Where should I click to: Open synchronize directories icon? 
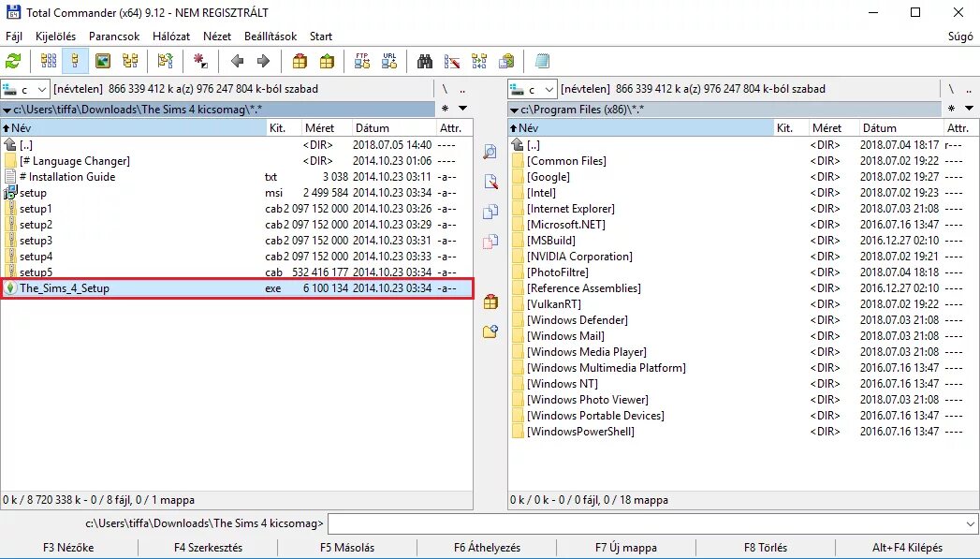click(x=479, y=61)
